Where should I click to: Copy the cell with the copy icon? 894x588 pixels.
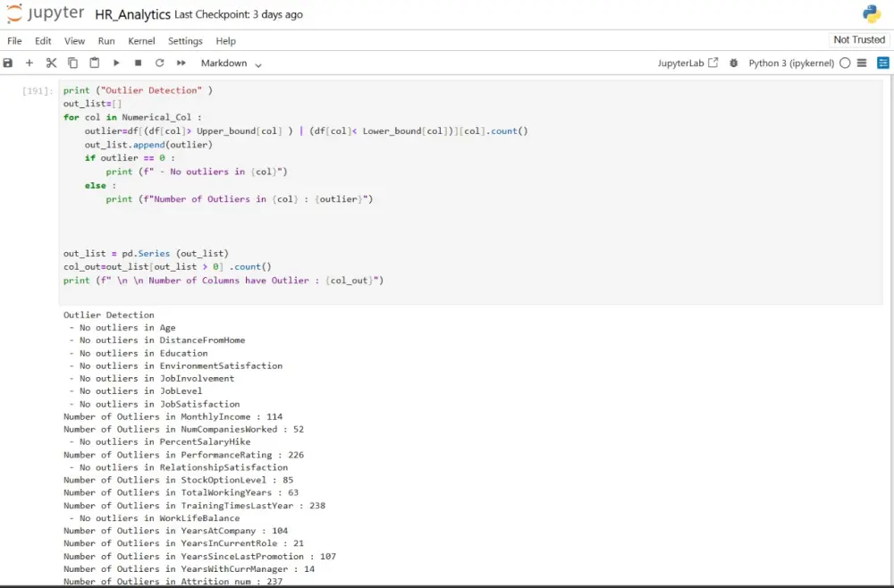72,63
